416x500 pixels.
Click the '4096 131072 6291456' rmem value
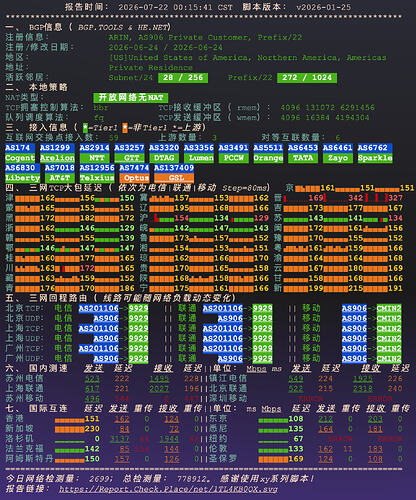(327, 108)
